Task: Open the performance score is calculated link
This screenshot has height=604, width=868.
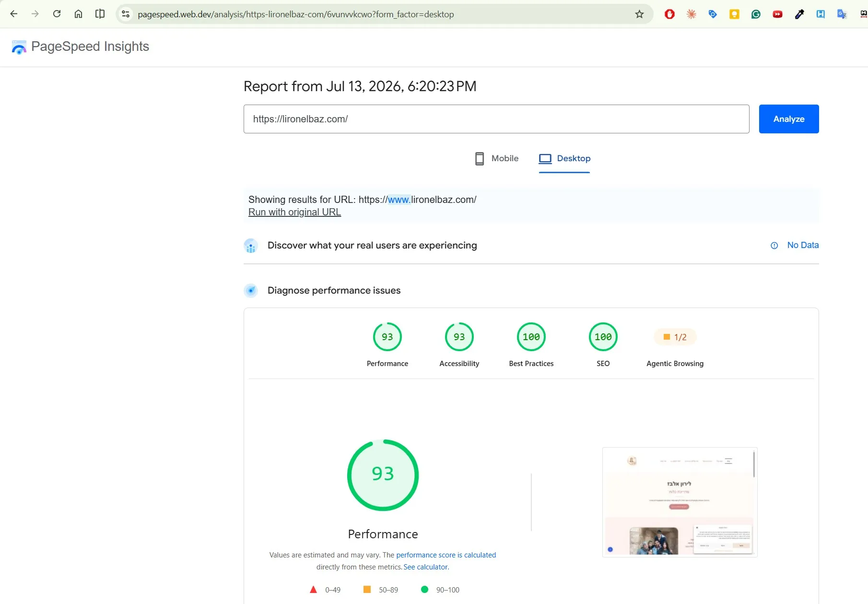Action: point(446,555)
